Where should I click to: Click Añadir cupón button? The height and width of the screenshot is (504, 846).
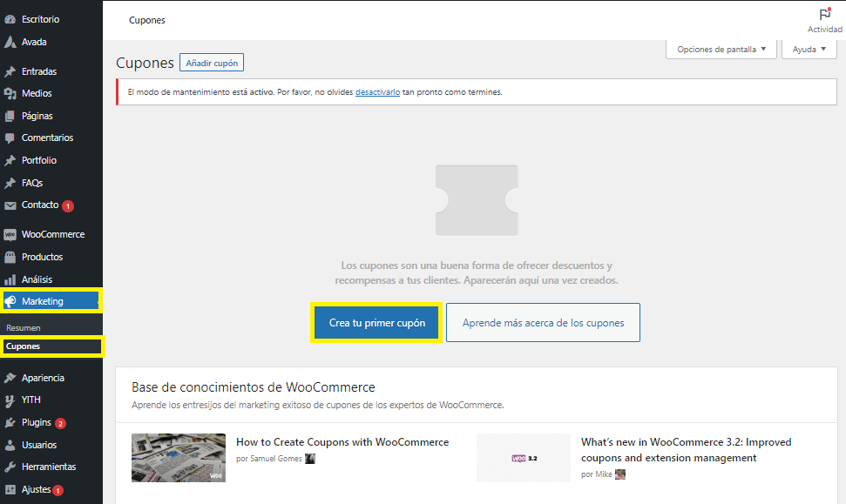[x=212, y=63]
